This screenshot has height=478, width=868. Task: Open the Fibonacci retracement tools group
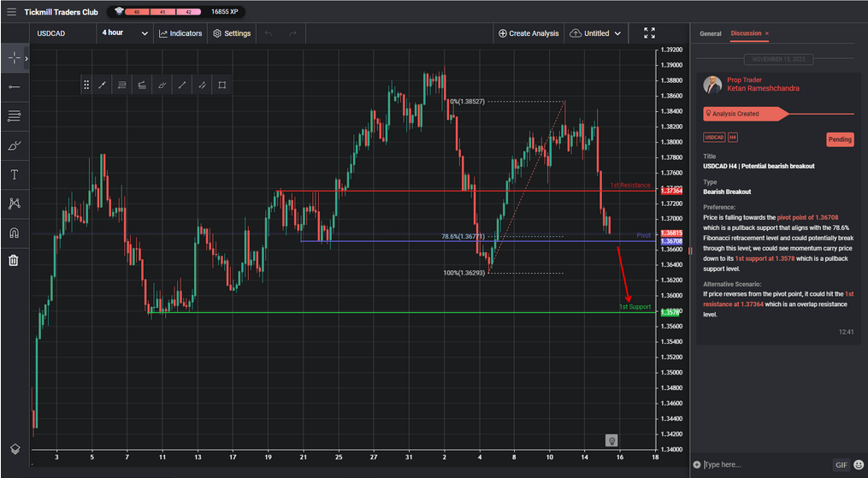(15, 116)
